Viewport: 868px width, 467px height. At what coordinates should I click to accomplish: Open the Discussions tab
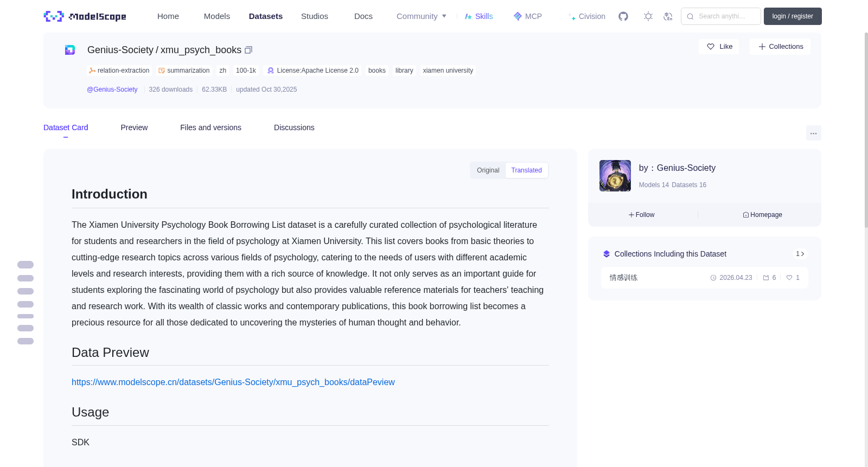294,127
